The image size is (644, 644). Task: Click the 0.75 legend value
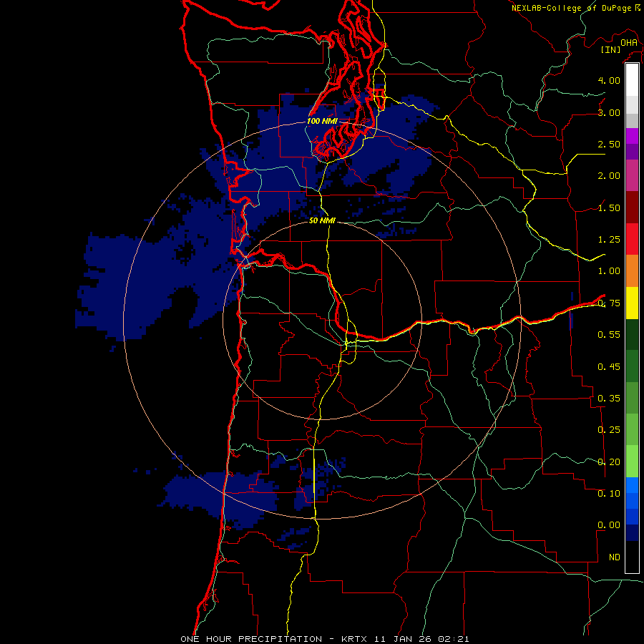[x=609, y=303]
